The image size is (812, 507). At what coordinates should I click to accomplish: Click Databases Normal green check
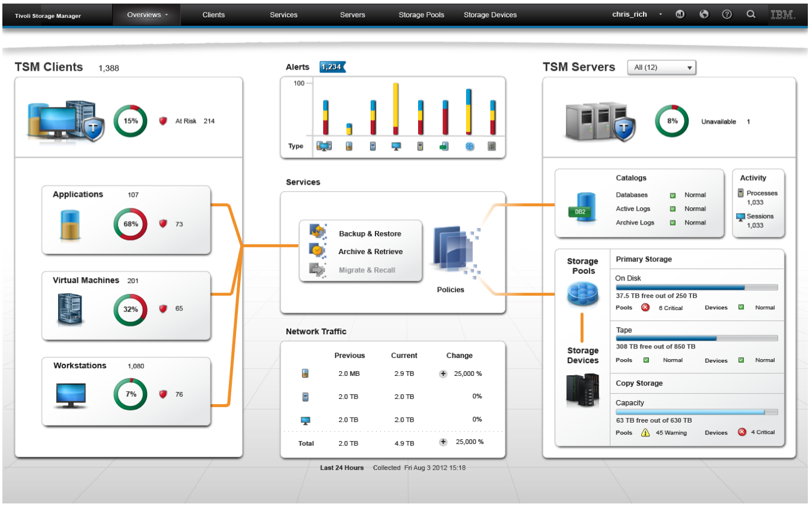673,195
